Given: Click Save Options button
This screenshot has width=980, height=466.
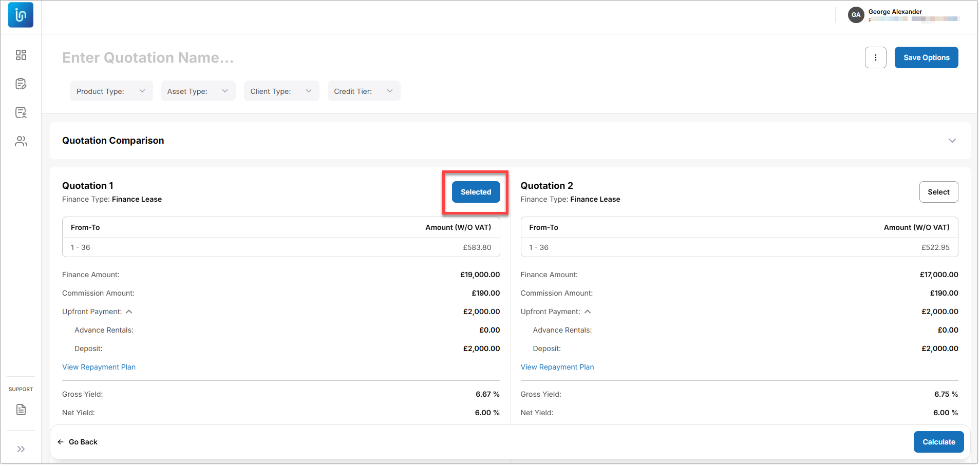Looking at the screenshot, I should (927, 57).
